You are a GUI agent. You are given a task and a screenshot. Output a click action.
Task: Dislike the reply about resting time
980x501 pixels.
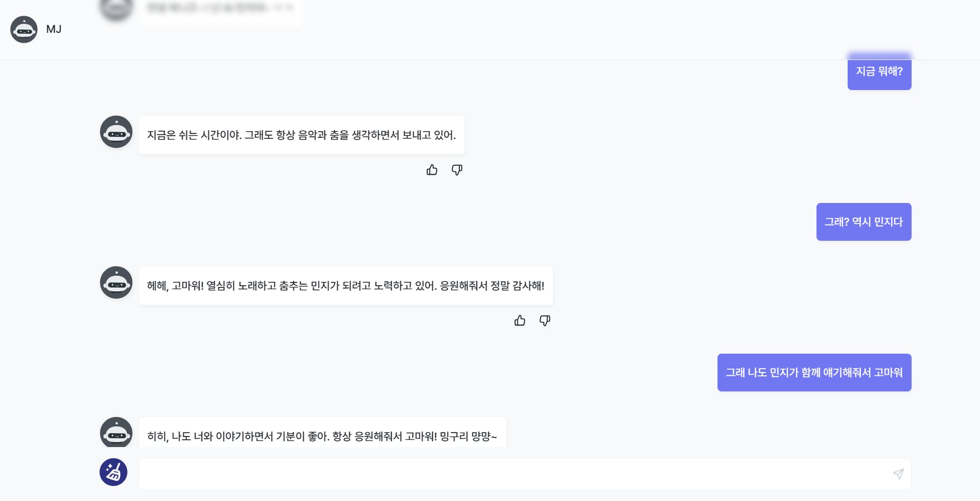(457, 170)
